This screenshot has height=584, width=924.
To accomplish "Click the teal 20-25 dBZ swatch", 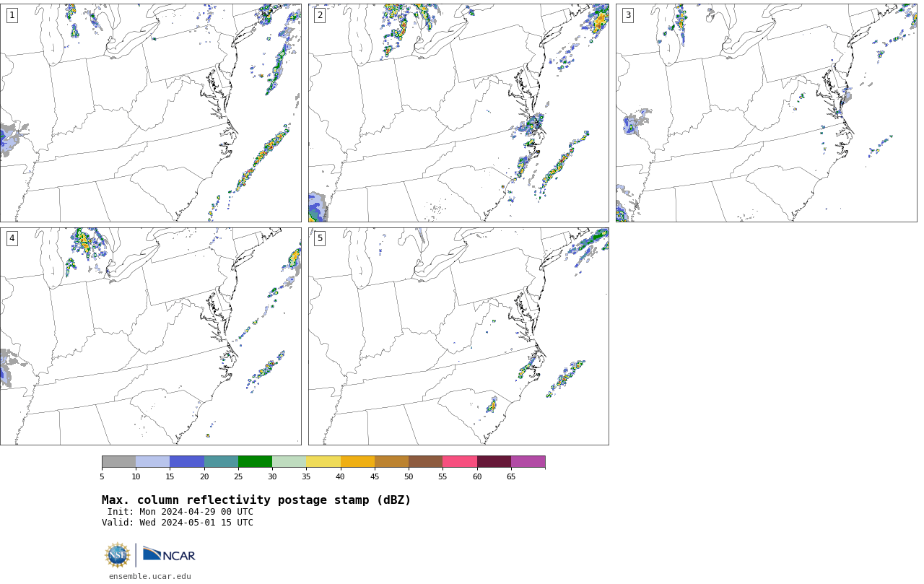I will click(x=221, y=462).
